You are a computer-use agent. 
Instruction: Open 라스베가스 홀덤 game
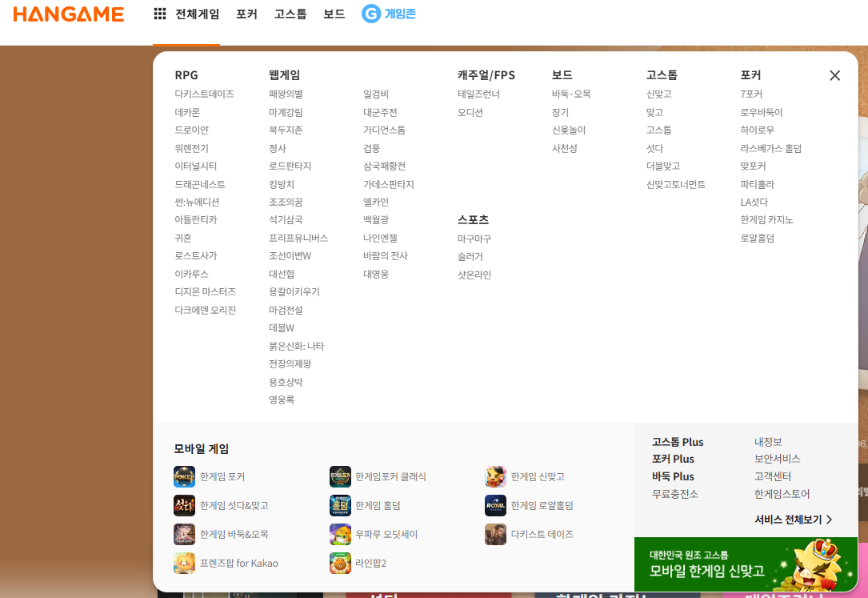(x=770, y=148)
